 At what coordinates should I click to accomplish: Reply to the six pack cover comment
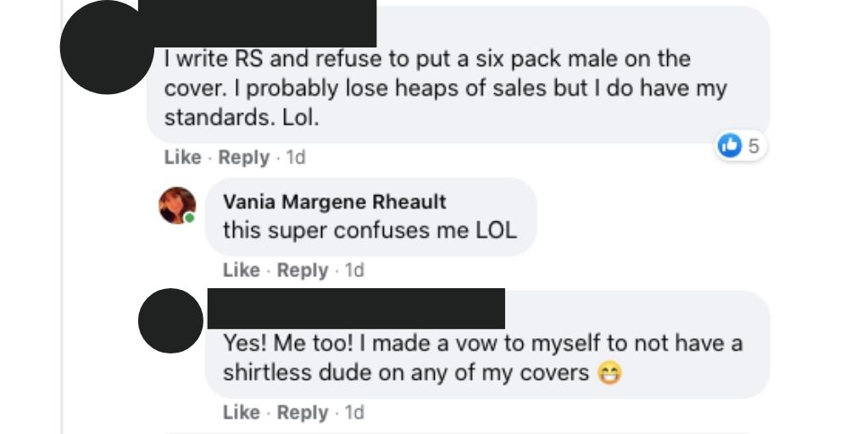point(243,158)
